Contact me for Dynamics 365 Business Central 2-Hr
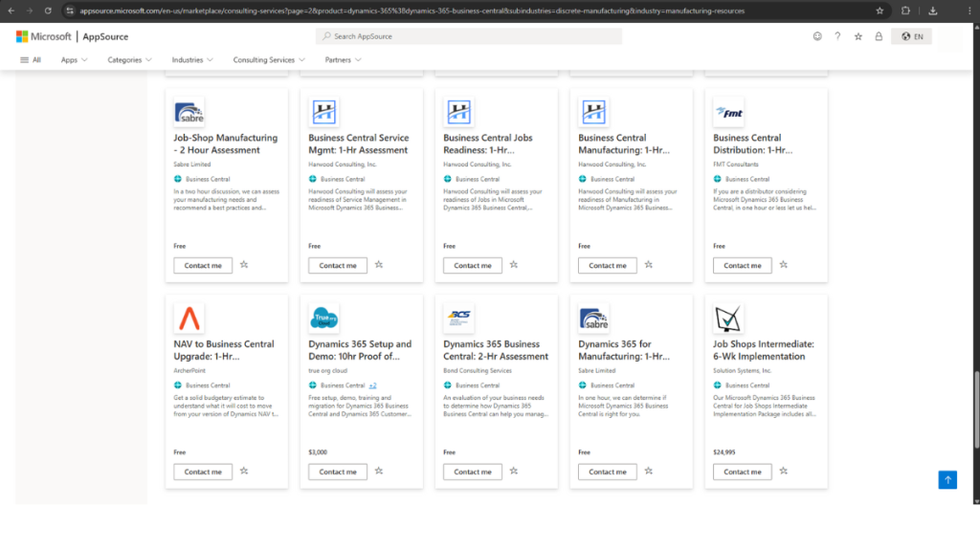The height and width of the screenshot is (551, 980). click(x=473, y=472)
